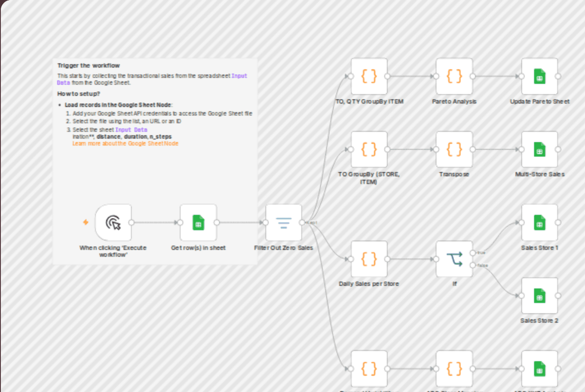Select the Filter Out Zero Sales node
The image size is (585, 392).
(x=284, y=223)
